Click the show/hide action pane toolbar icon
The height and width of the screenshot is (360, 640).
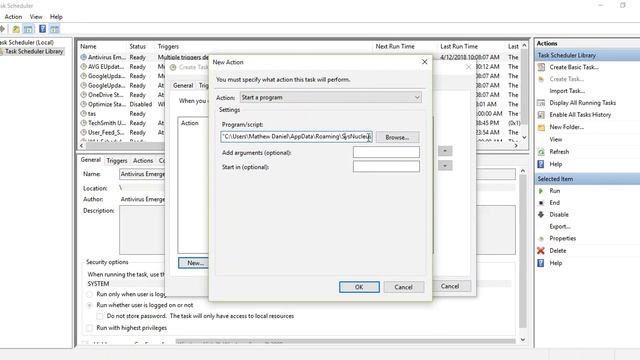[x=54, y=29]
